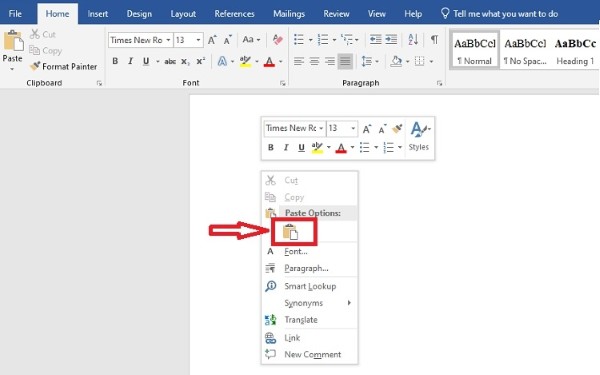This screenshot has width=600, height=375.
Task: Choose Smart Lookup from the context menu
Action: (x=310, y=286)
